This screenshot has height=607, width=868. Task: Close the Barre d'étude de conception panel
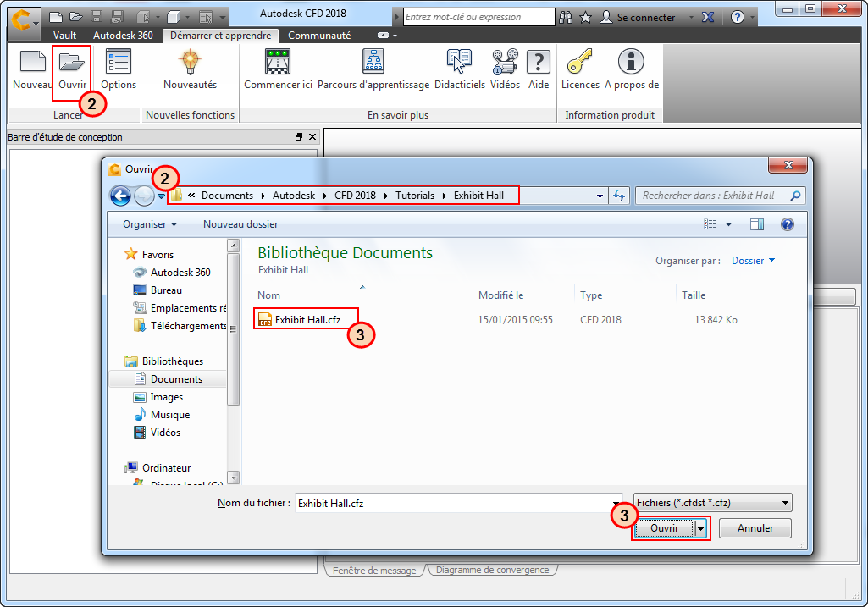312,136
